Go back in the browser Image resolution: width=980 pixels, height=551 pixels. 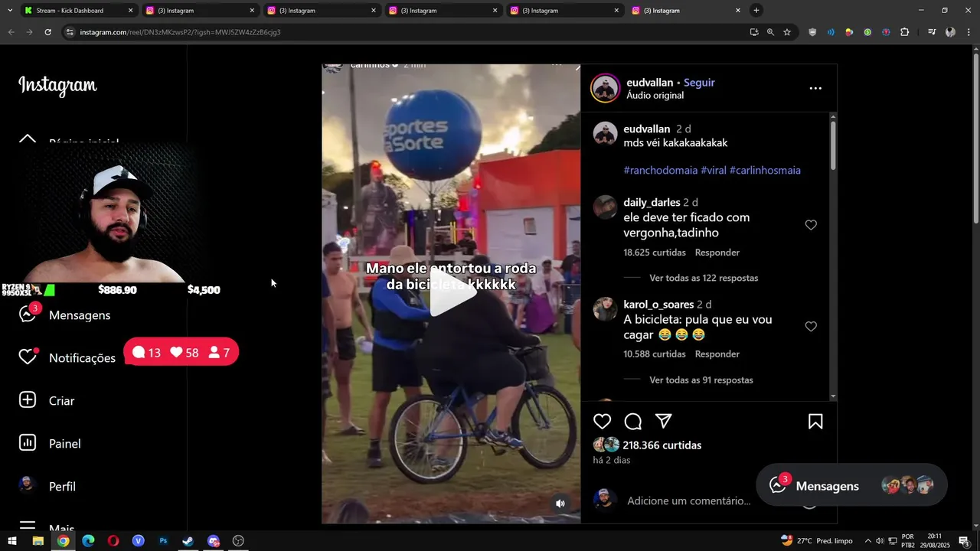click(x=11, y=32)
